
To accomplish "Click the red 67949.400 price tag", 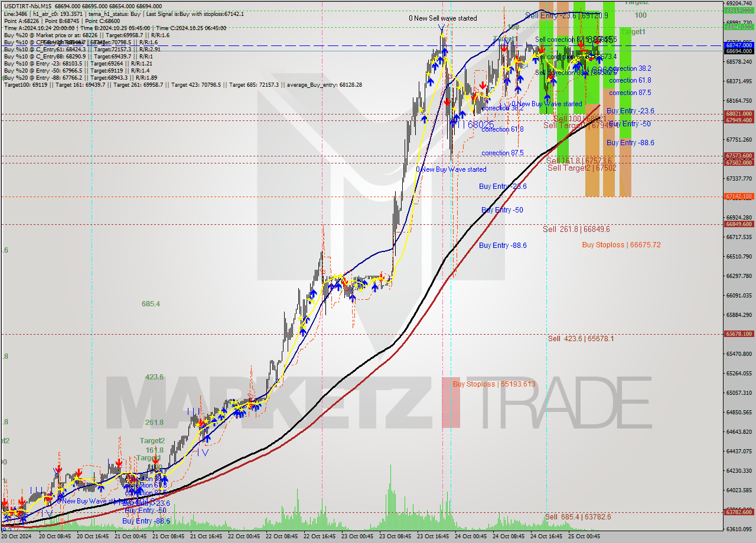I will (739, 120).
